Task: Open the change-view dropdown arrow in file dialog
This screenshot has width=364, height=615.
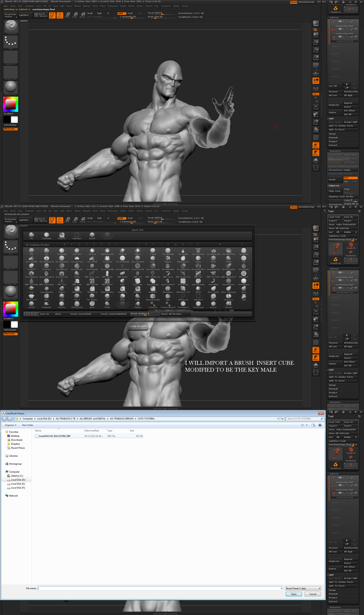Action: [x=307, y=425]
